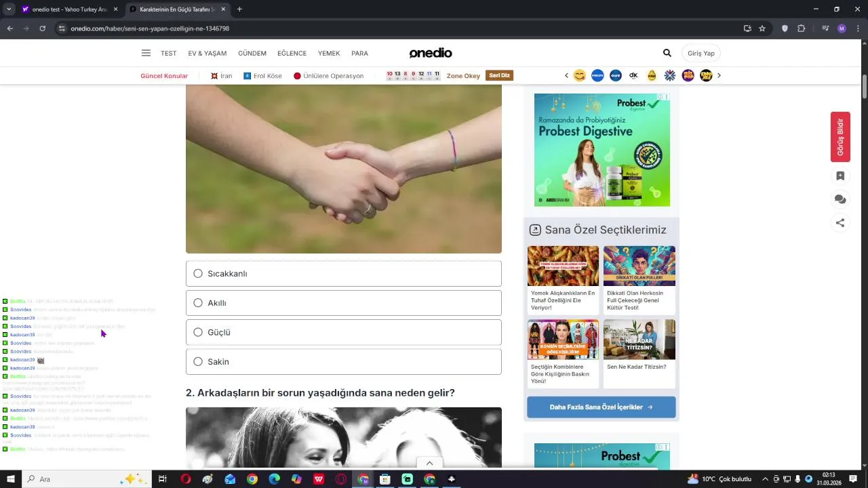Click the install app icon in address bar

tap(747, 28)
